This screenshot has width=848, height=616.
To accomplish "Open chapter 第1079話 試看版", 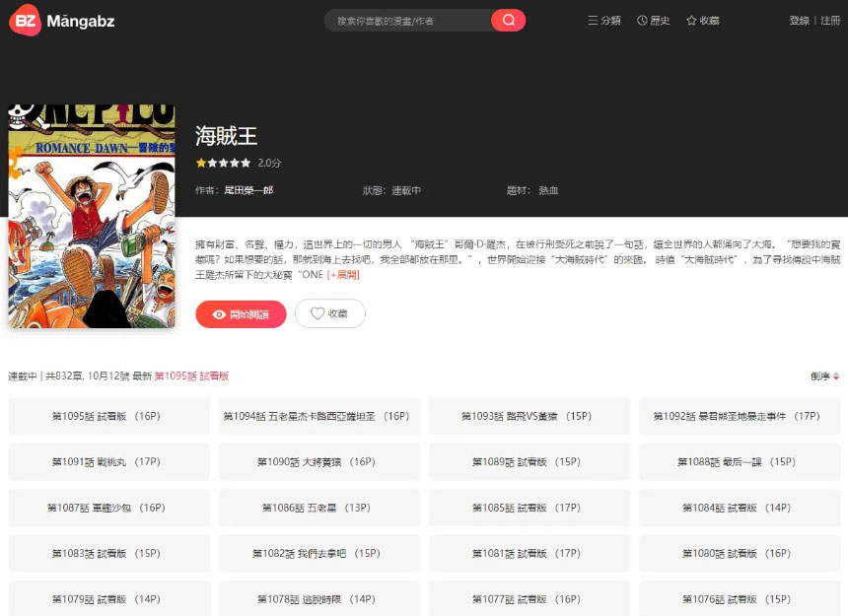I will click(108, 598).
